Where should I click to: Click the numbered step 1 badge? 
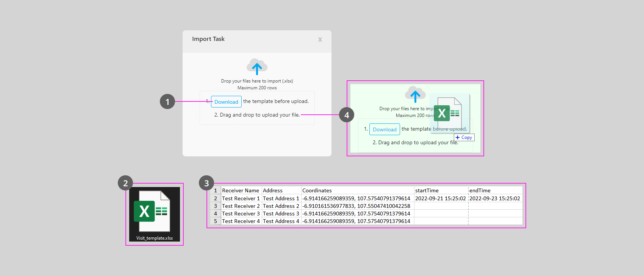(x=167, y=101)
